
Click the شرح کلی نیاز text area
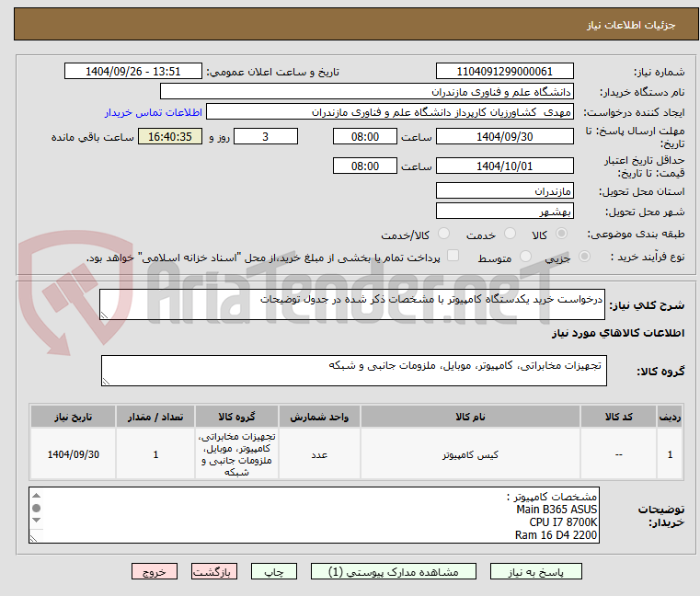click(x=352, y=304)
